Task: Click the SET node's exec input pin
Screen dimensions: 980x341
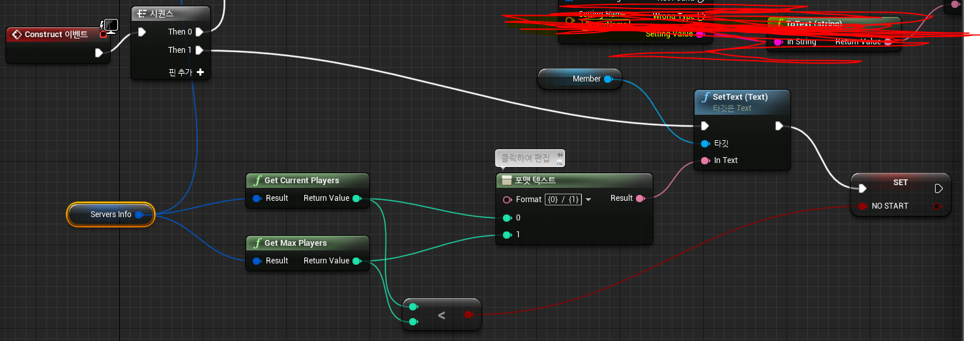Action: click(863, 189)
